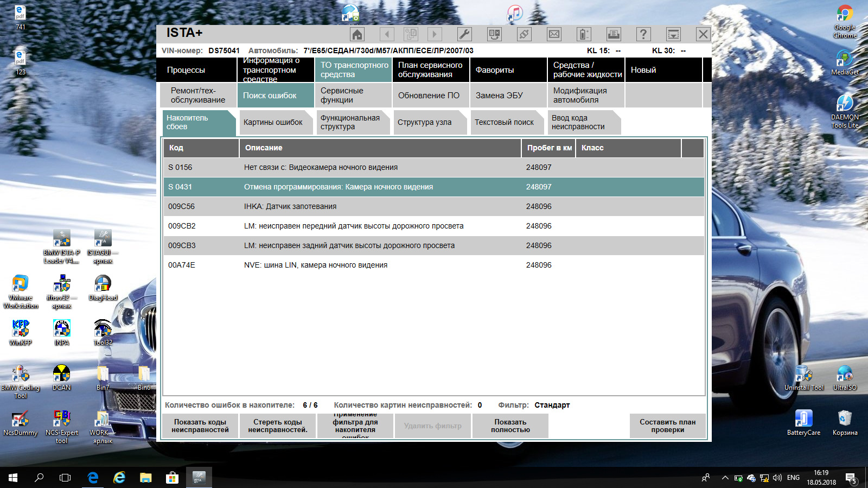Click the print icon in ISTA+ toolbar

614,34
